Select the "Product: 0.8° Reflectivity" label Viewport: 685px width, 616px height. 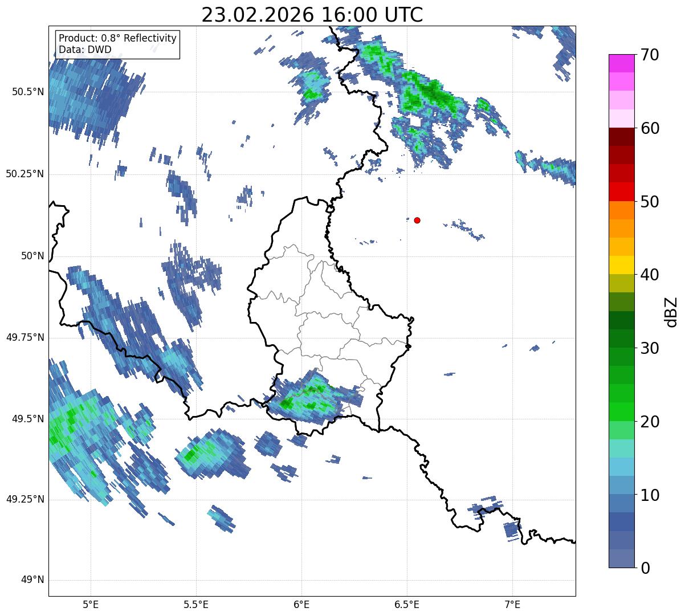point(118,38)
